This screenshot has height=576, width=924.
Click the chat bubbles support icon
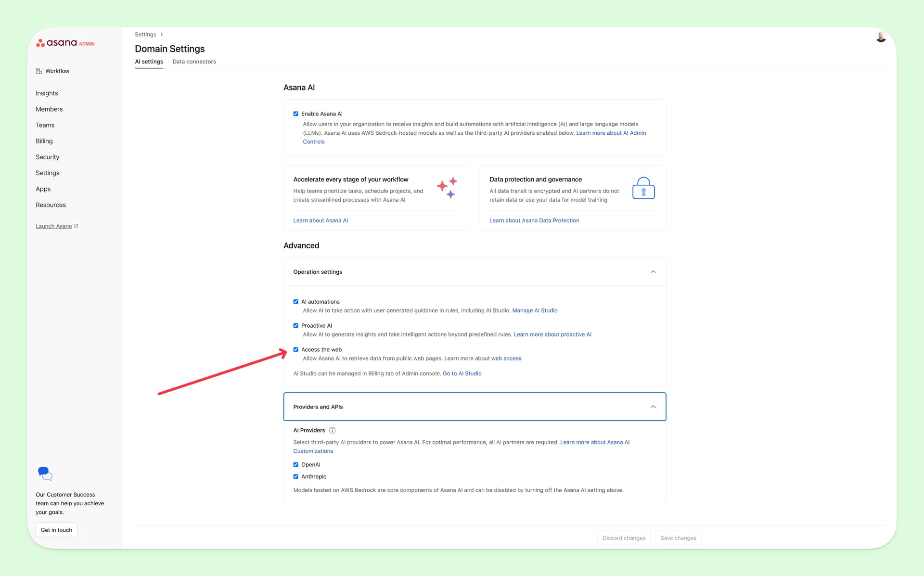(x=45, y=474)
